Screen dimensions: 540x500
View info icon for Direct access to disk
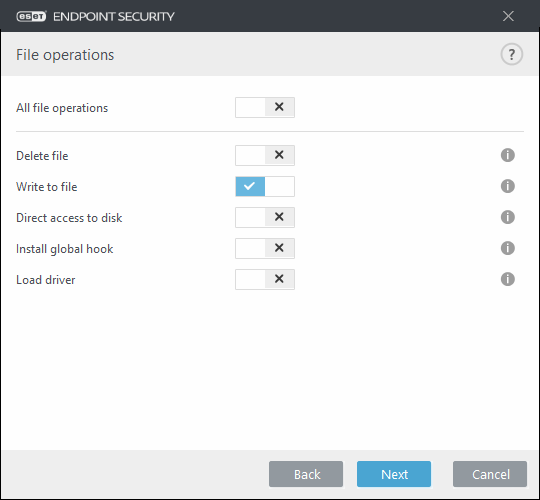click(x=508, y=217)
